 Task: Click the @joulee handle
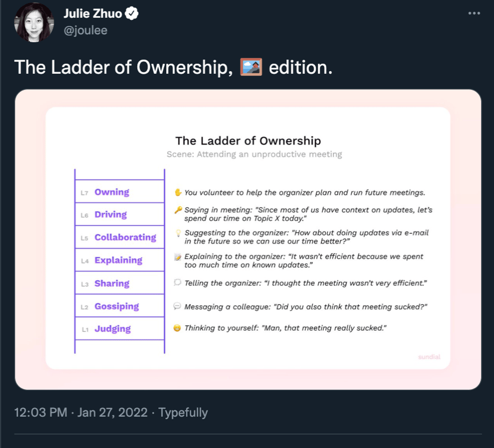point(86,30)
